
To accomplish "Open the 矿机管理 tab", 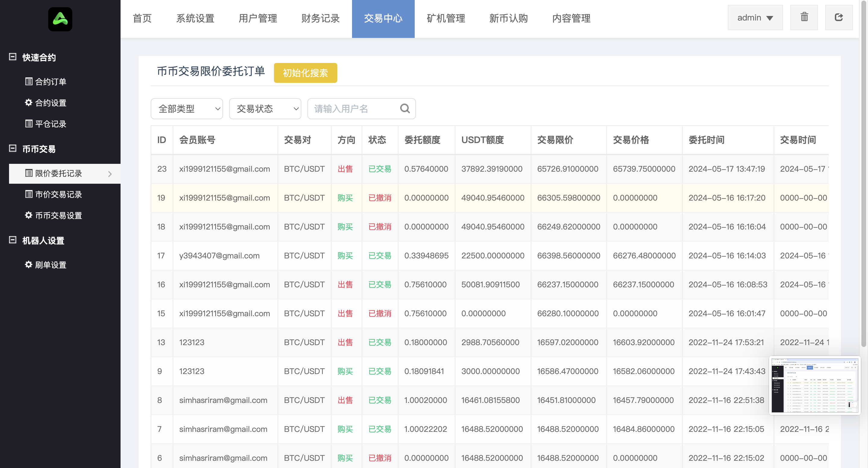I will click(446, 18).
